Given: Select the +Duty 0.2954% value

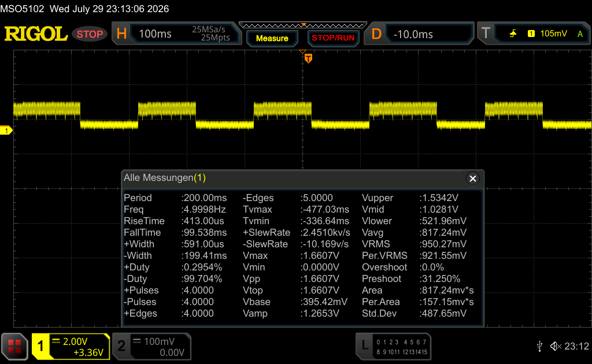Looking at the screenshot, I should pos(202,267).
